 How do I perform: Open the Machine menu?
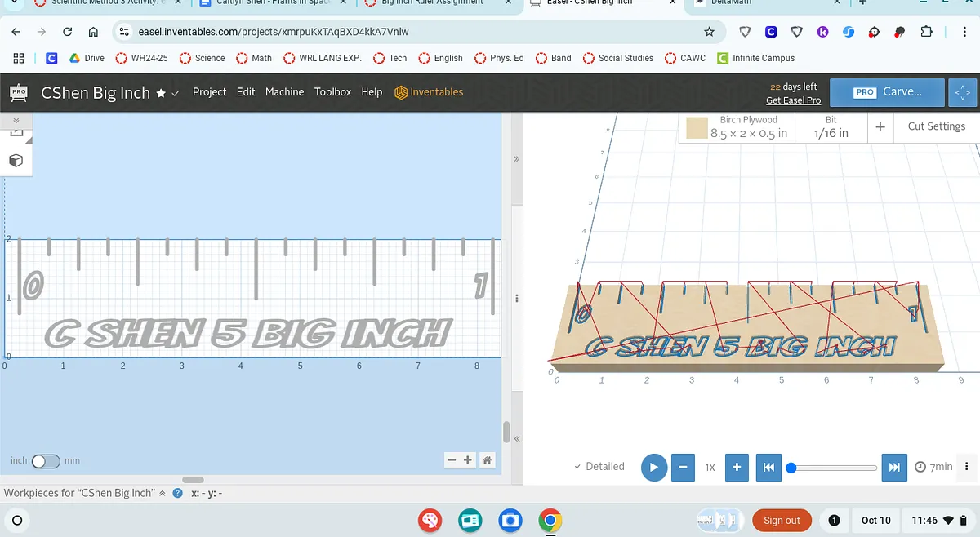pyautogui.click(x=284, y=92)
